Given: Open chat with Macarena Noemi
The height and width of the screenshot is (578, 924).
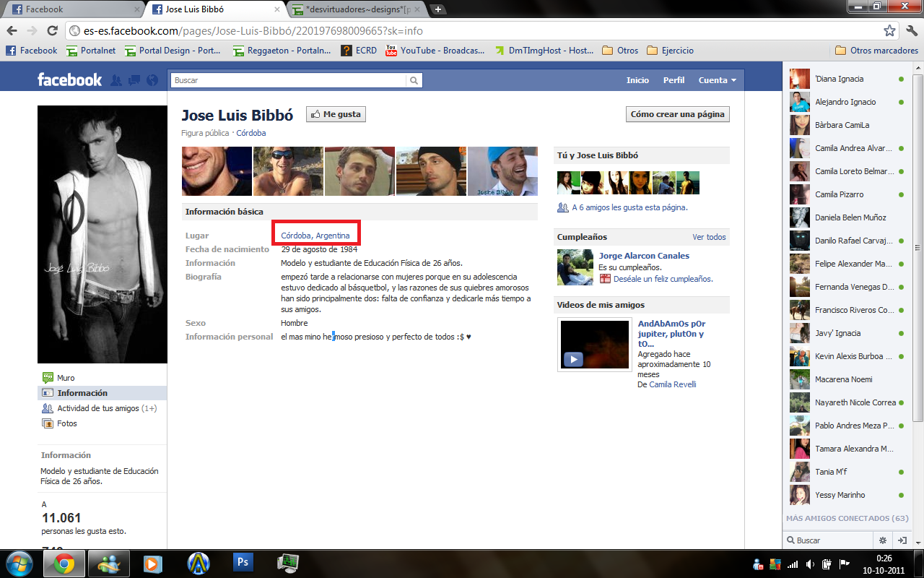Looking at the screenshot, I should (x=847, y=379).
